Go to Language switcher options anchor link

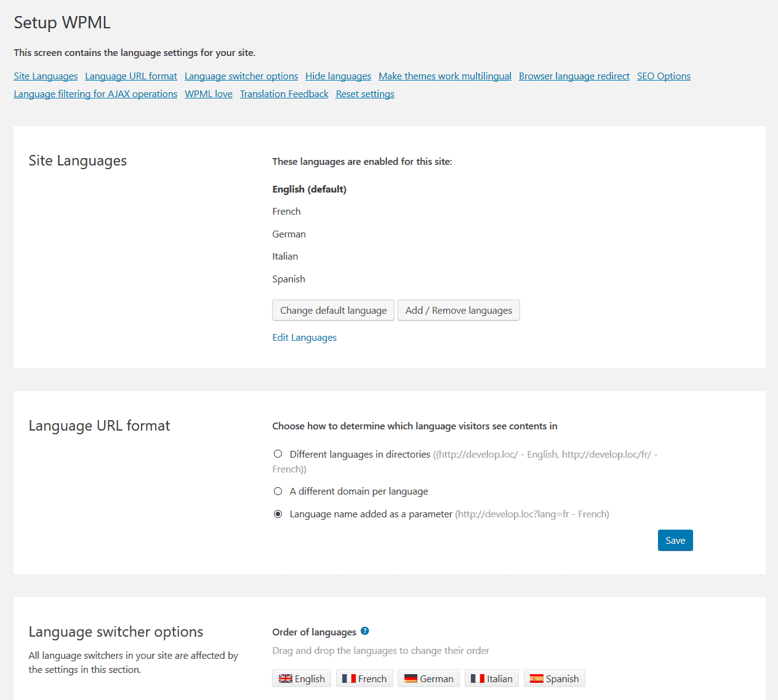point(241,76)
